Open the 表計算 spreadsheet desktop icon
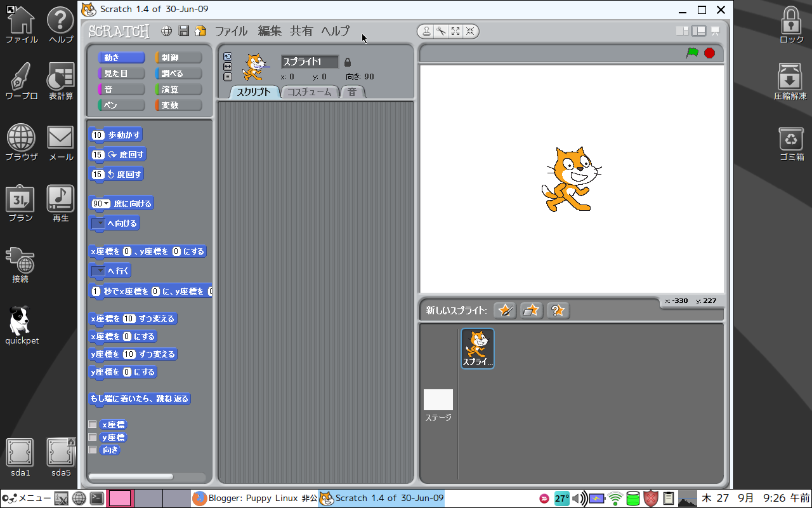812x508 pixels. [61, 82]
